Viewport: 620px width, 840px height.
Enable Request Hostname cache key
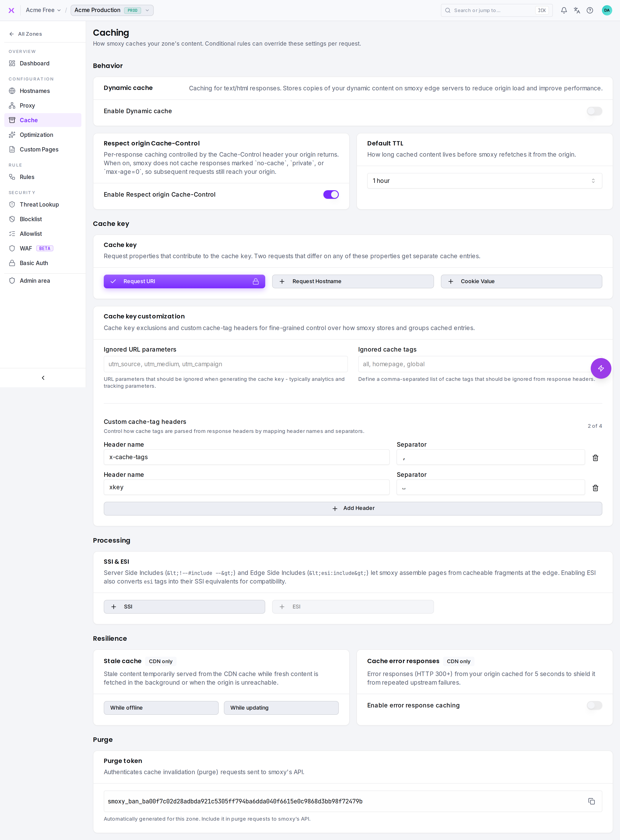tap(353, 281)
